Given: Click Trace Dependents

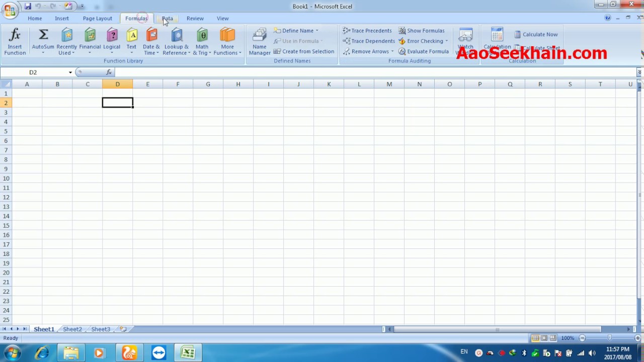Looking at the screenshot, I should tap(368, 41).
